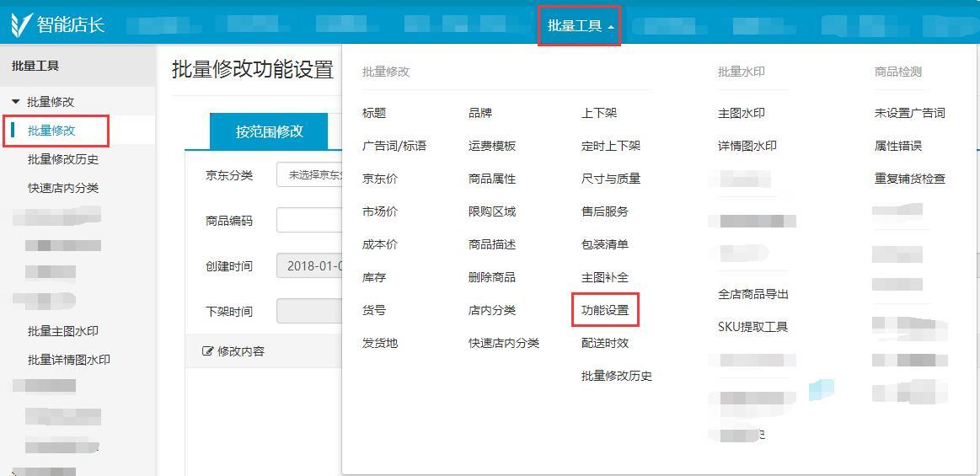The height and width of the screenshot is (476, 980).
Task: Click the 下架时间 date field
Action: 310,311
